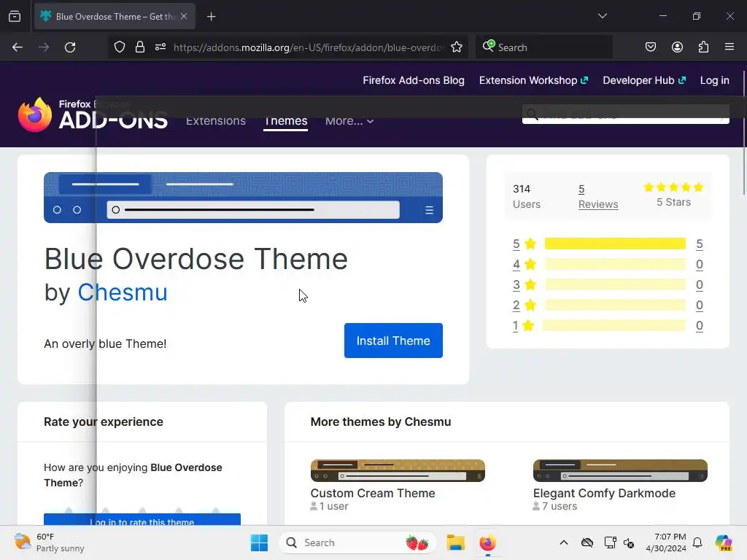Open the Developer Hub link

[644, 80]
